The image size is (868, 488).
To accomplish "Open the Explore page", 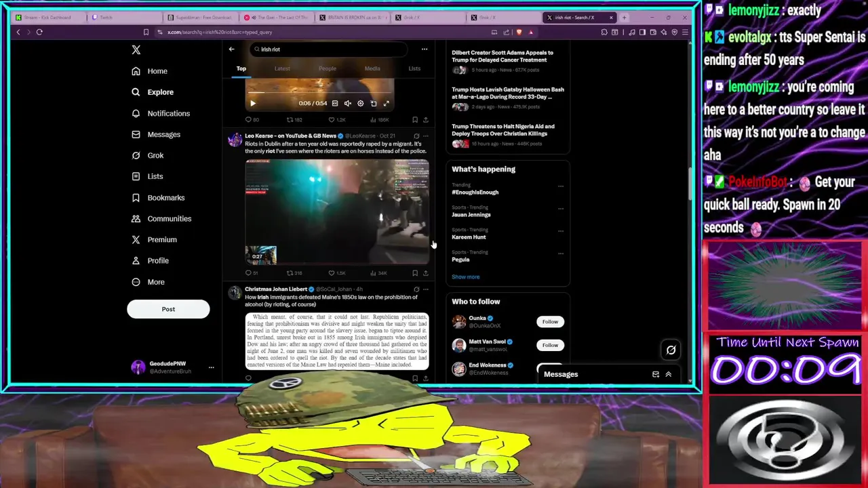I will [x=153, y=92].
